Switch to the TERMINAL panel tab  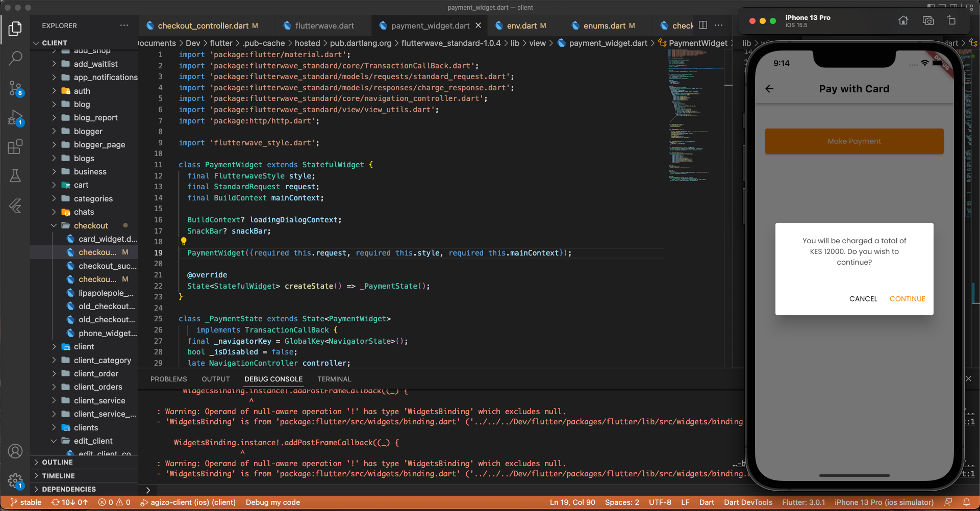pos(334,379)
